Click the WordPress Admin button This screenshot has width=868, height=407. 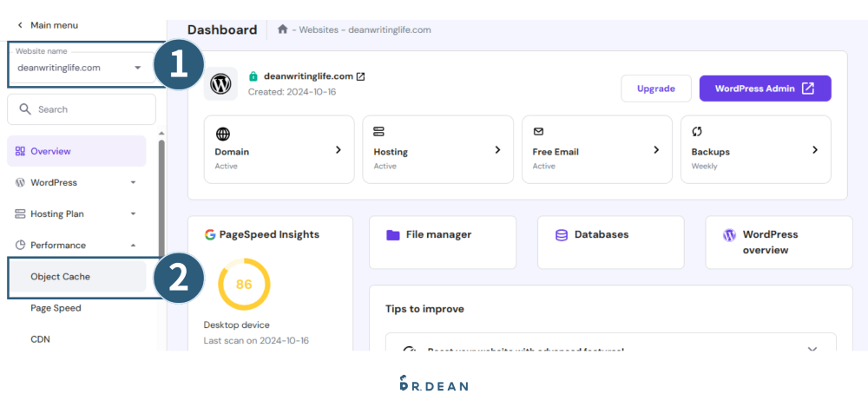pyautogui.click(x=765, y=89)
